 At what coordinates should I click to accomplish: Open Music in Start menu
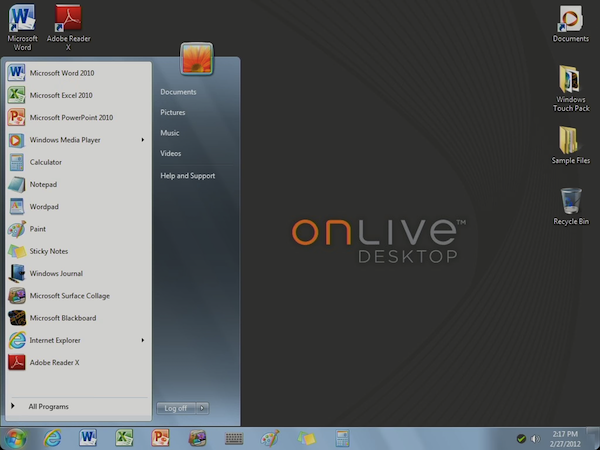coord(170,133)
